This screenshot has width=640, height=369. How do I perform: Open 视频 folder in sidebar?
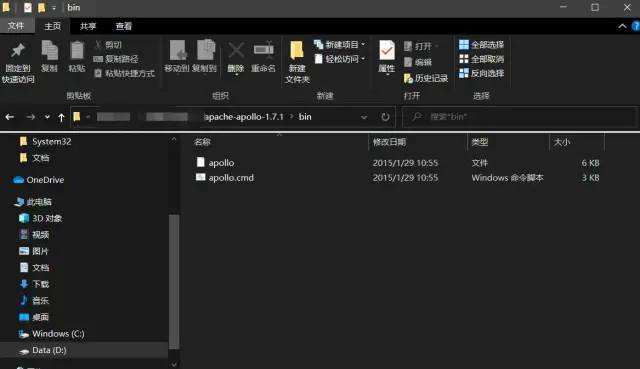point(34,234)
